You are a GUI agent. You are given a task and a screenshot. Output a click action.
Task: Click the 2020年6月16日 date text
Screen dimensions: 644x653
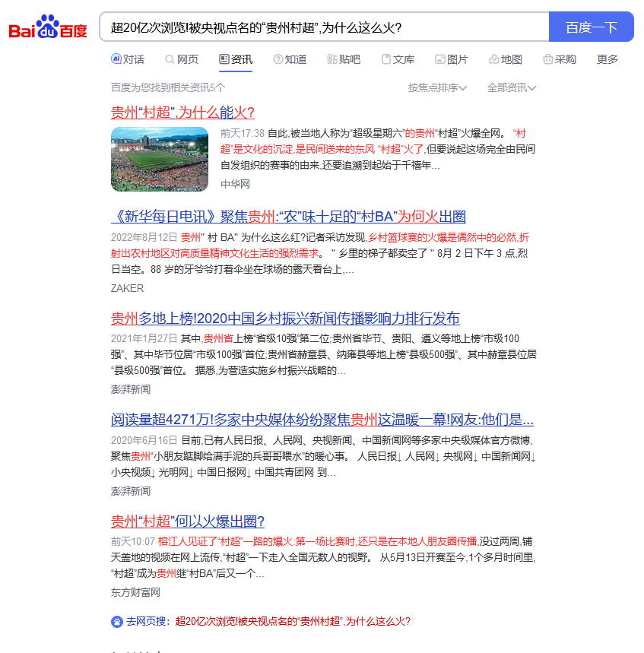144,441
